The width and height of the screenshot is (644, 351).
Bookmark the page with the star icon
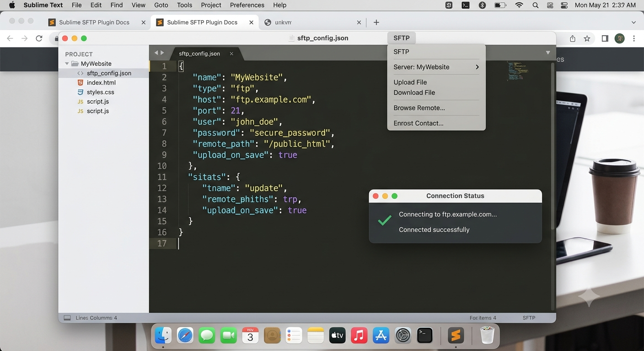pyautogui.click(x=587, y=39)
